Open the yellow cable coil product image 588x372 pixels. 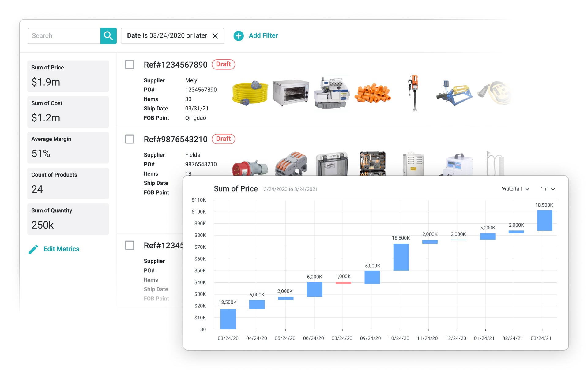[x=250, y=93]
